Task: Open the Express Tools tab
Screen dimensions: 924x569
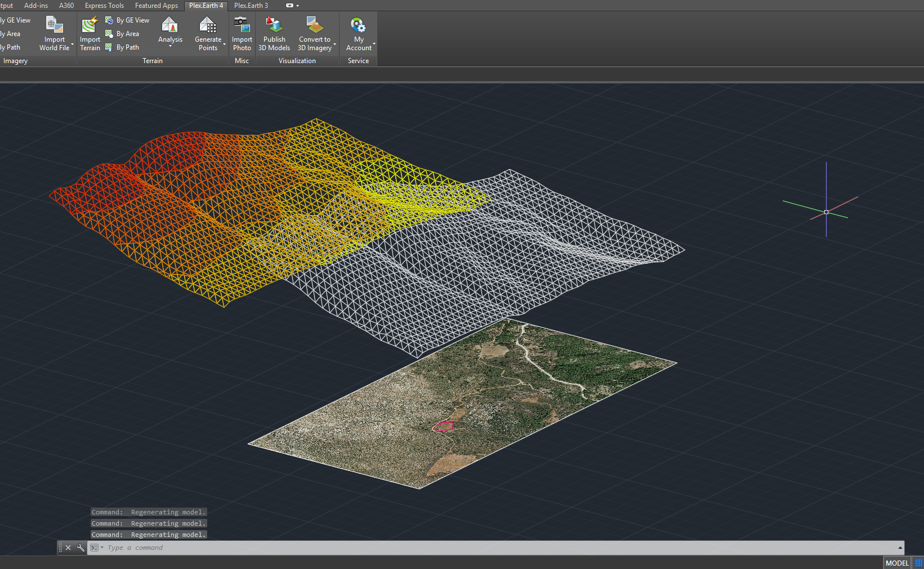Action: tap(104, 6)
